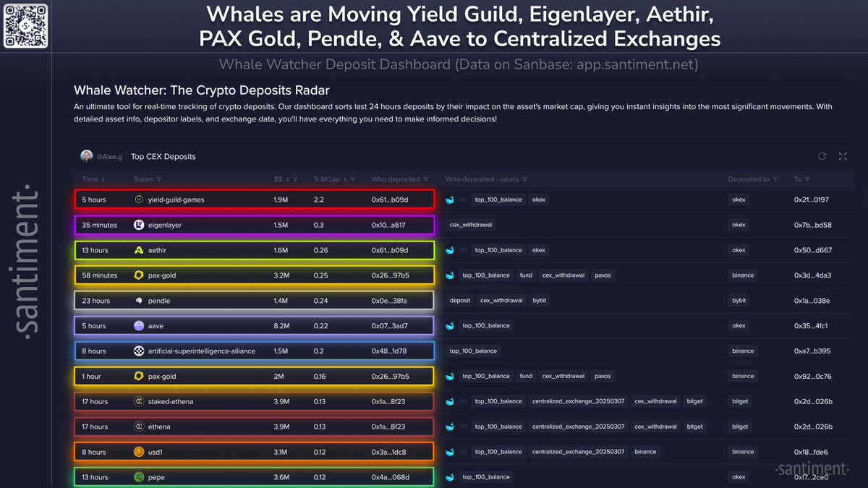Select the aethir token icon
The image size is (868, 488).
(x=139, y=250)
